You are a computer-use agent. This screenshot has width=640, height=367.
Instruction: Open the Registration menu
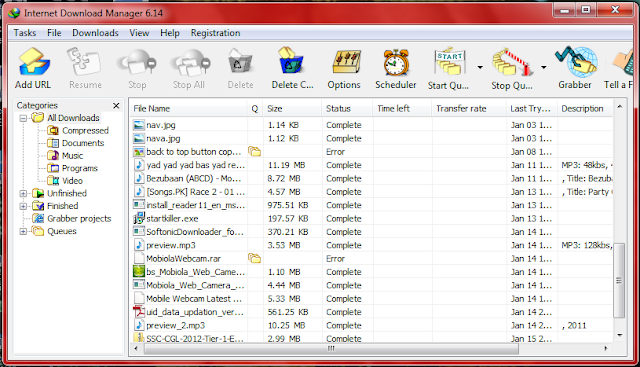tap(216, 33)
